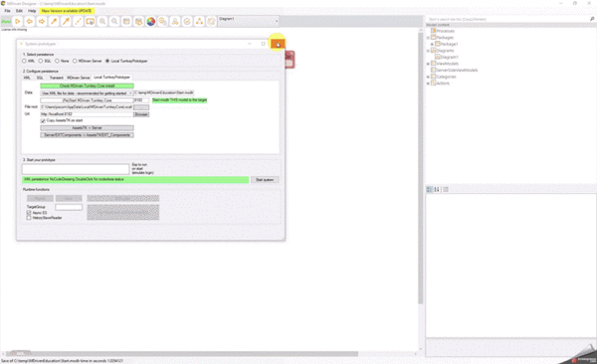597x364 pixels.
Task: Open the color wheel toolbar icon
Action: click(151, 22)
